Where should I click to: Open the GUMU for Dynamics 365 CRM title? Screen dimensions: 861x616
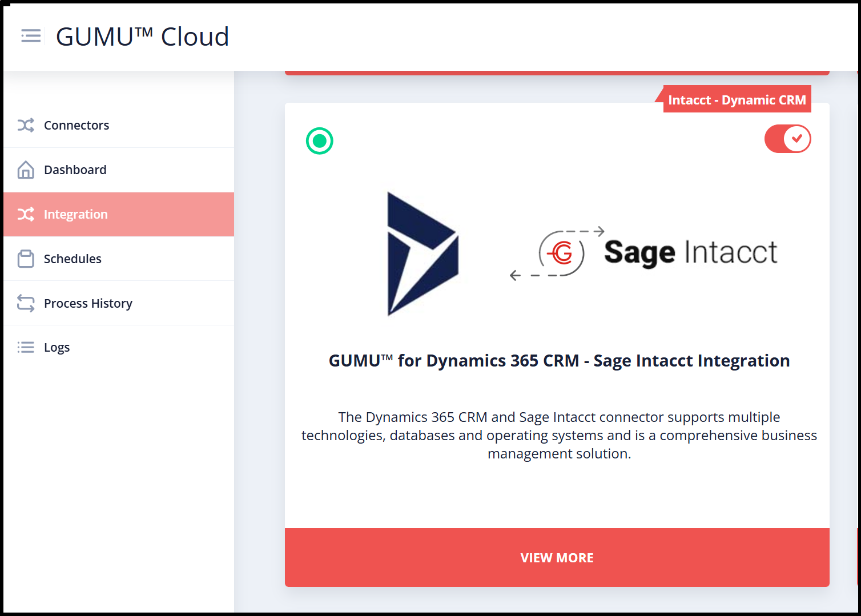560,360
